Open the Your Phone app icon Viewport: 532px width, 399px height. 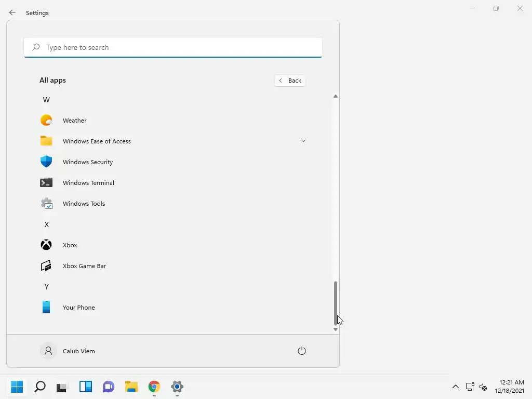[x=46, y=307]
